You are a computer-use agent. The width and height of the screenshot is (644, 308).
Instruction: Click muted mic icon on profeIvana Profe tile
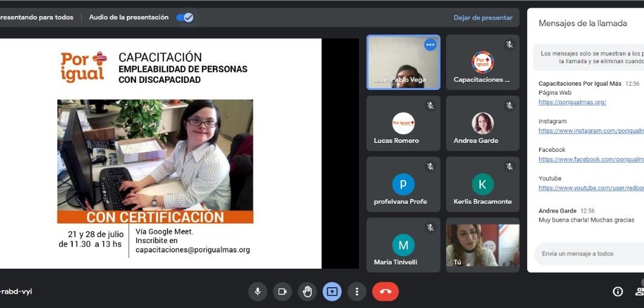(x=430, y=166)
